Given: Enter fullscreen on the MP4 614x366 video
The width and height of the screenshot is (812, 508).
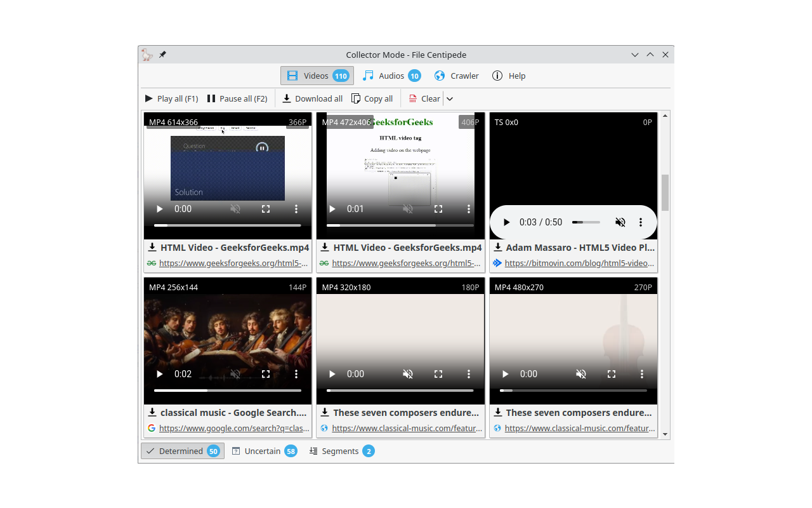Looking at the screenshot, I should (266, 209).
